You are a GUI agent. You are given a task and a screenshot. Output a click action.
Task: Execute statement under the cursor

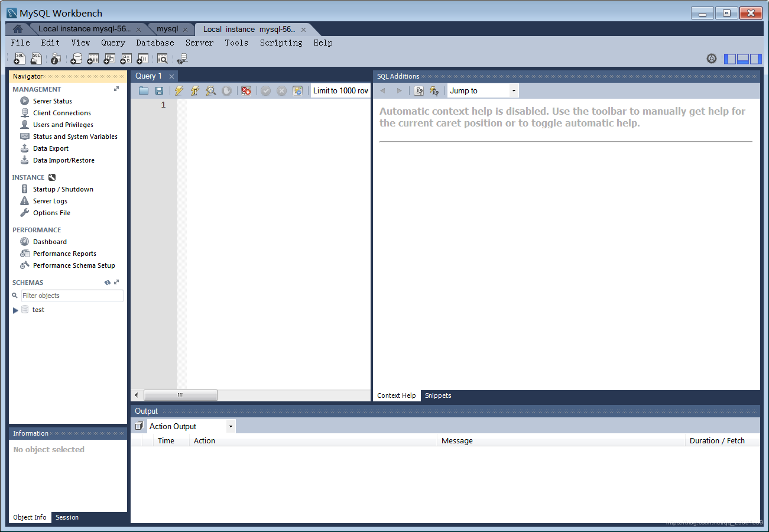click(194, 90)
